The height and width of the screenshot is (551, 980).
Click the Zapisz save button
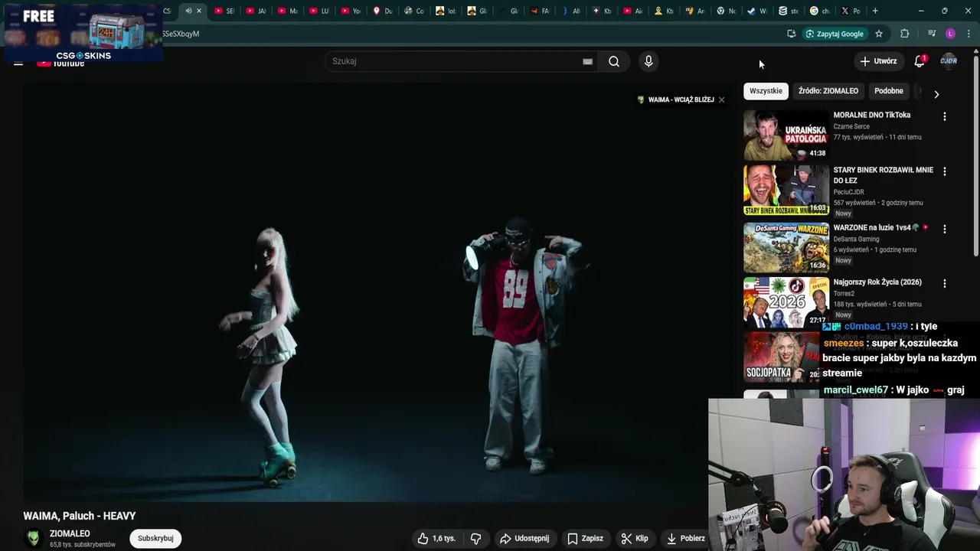[x=585, y=539]
